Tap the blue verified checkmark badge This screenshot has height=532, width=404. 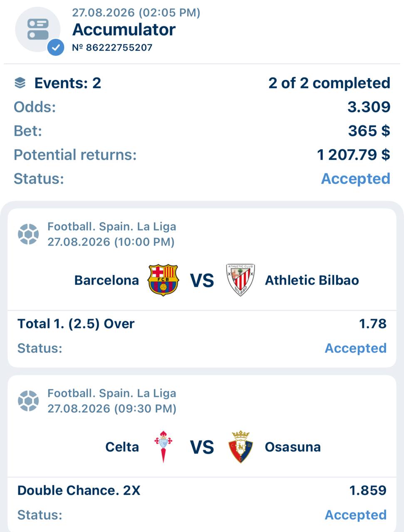[55, 47]
